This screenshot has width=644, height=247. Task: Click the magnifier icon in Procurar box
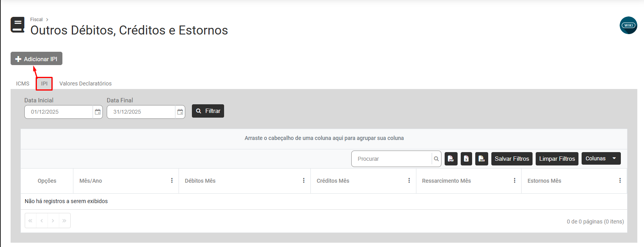436,159
